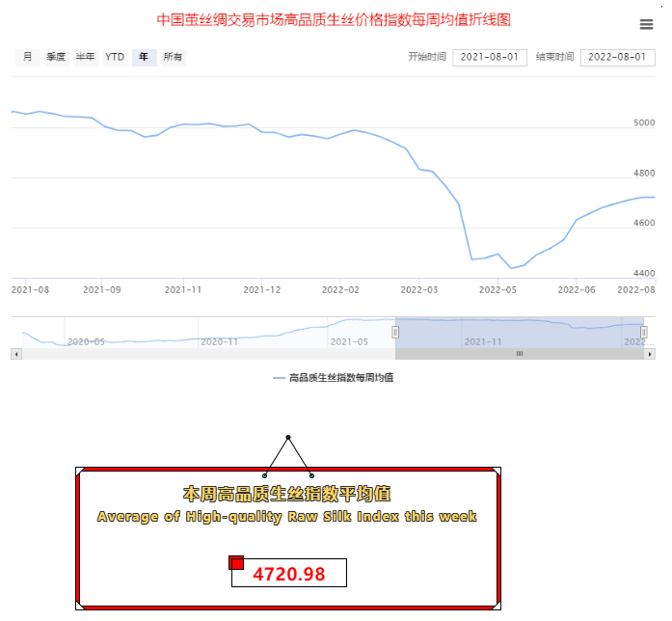Click the navigator scrollbar left arrow
Viewport: 672px width, 621px height.
click(15, 354)
